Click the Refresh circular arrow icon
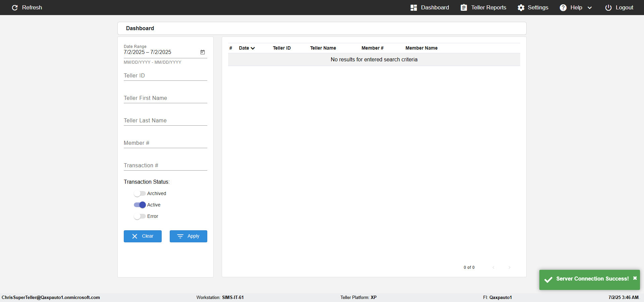Image resolution: width=644 pixels, height=302 pixels. pos(15,7)
